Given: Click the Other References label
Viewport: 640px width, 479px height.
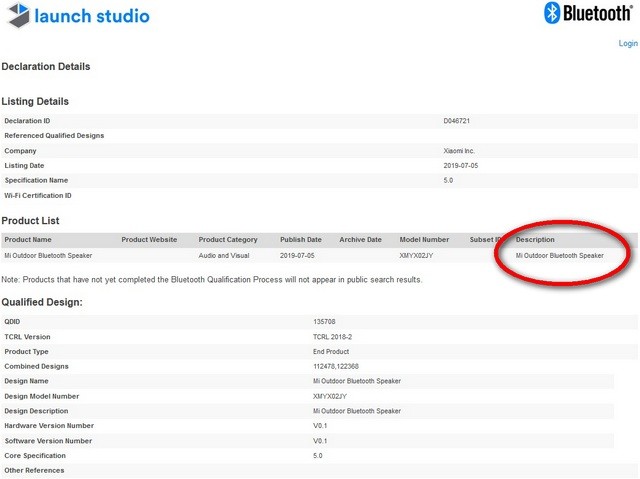Looking at the screenshot, I should pyautogui.click(x=34, y=470).
